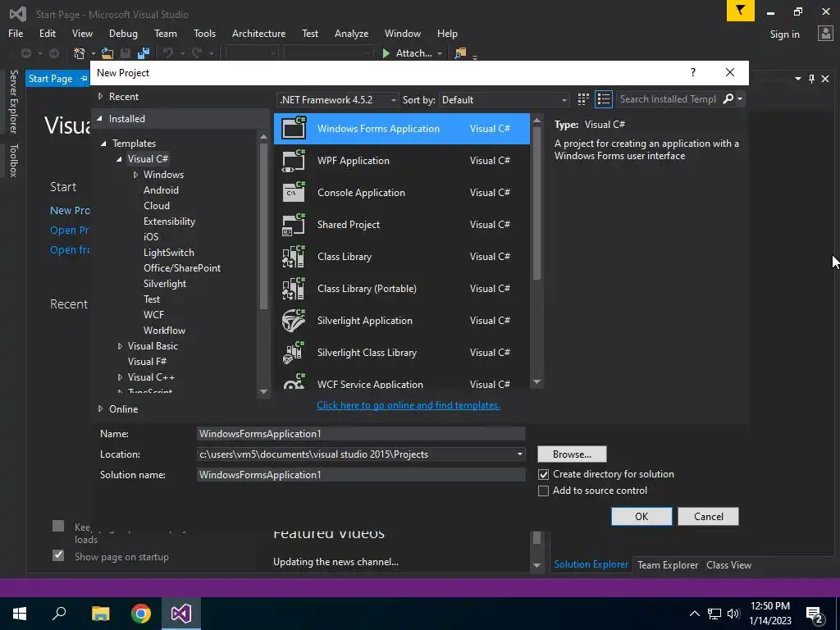
Task: Click the auto-hide pin icon of Solution Explorer panel
Action: point(811,79)
